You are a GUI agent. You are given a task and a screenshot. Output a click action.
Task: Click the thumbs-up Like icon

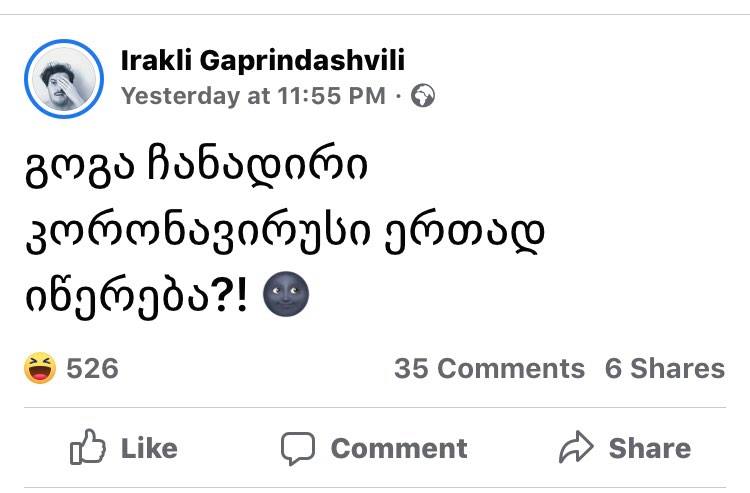tap(88, 448)
